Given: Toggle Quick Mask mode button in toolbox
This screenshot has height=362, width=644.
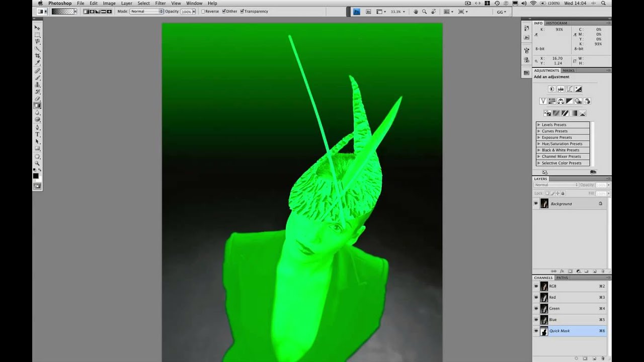Looking at the screenshot, I should 37,186.
